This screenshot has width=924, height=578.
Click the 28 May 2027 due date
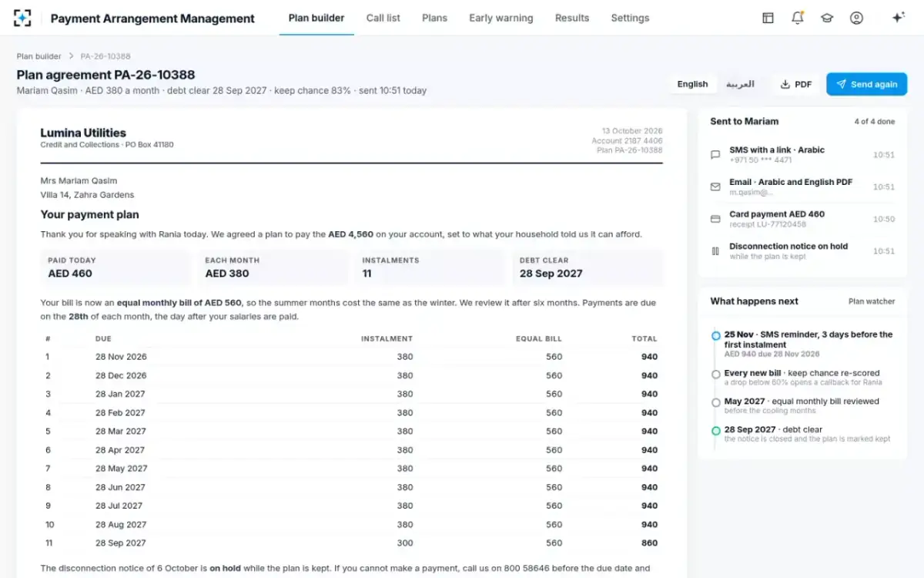pos(121,469)
